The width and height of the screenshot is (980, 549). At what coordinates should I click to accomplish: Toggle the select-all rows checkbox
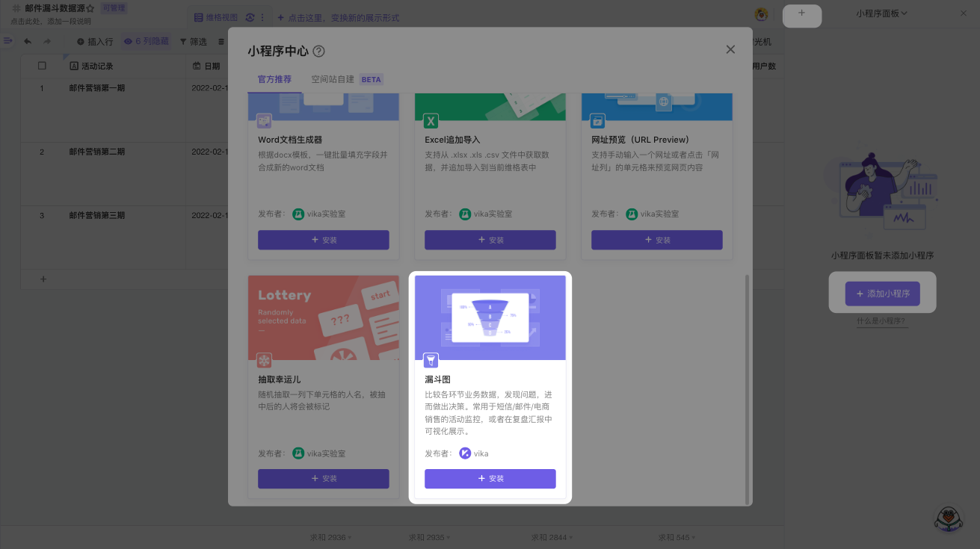42,66
